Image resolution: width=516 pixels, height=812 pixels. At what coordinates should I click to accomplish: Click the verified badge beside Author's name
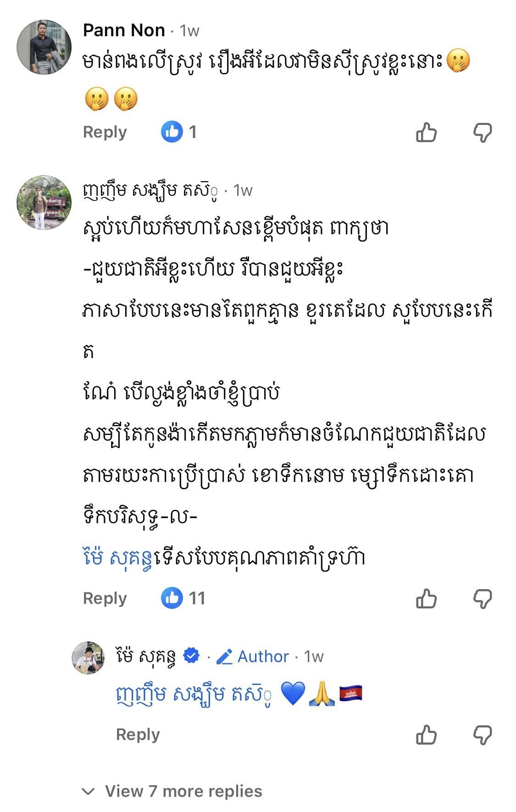tap(191, 656)
